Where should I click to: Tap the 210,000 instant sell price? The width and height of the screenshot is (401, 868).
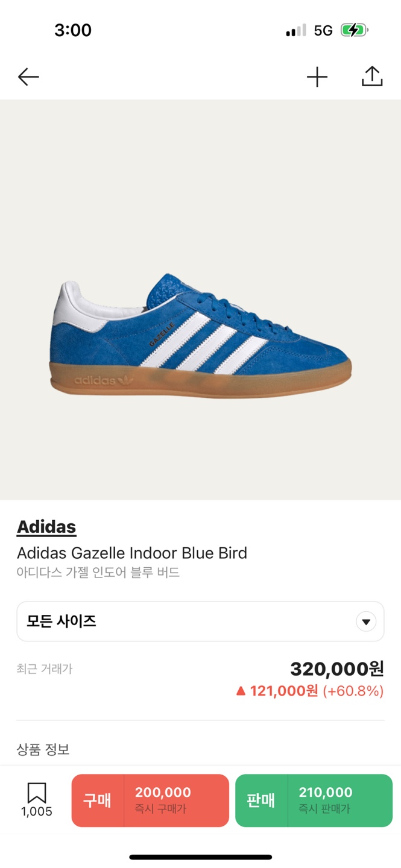point(326,793)
